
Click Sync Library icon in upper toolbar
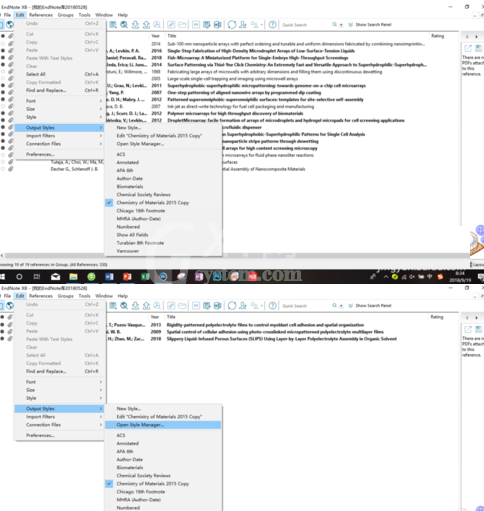coord(232,25)
